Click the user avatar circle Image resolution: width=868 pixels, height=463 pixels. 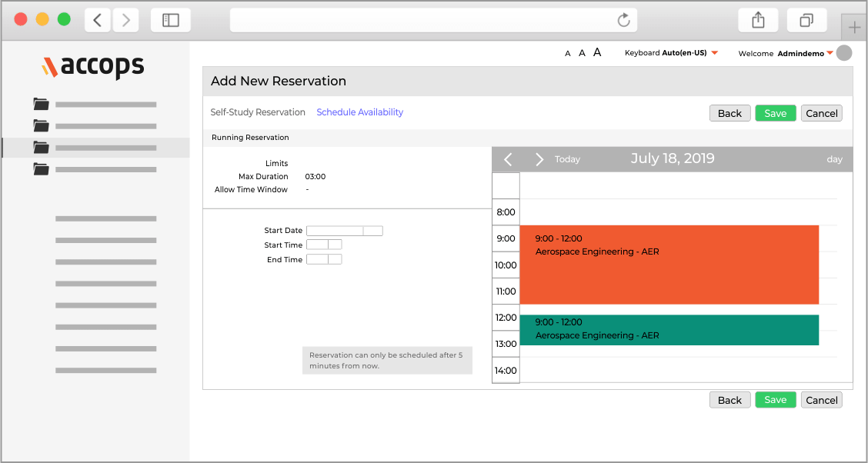pyautogui.click(x=844, y=53)
